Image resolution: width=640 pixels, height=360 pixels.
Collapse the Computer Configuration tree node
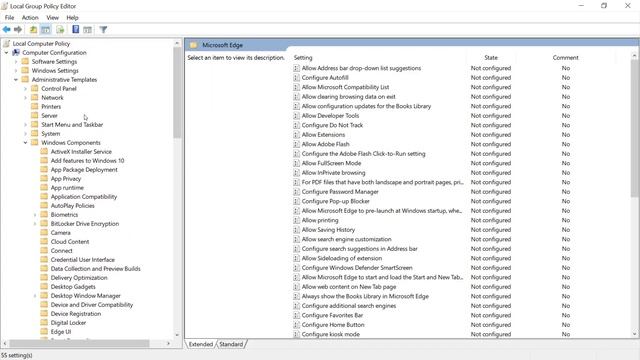[x=6, y=53]
